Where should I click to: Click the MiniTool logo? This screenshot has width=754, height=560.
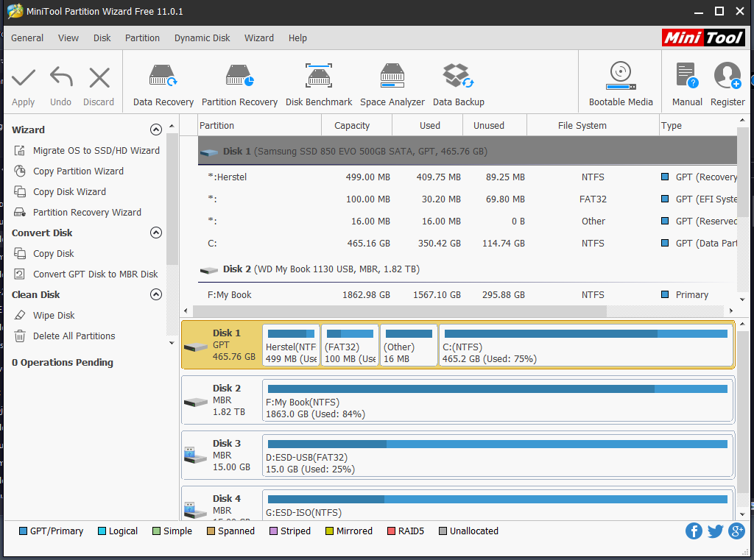(703, 38)
